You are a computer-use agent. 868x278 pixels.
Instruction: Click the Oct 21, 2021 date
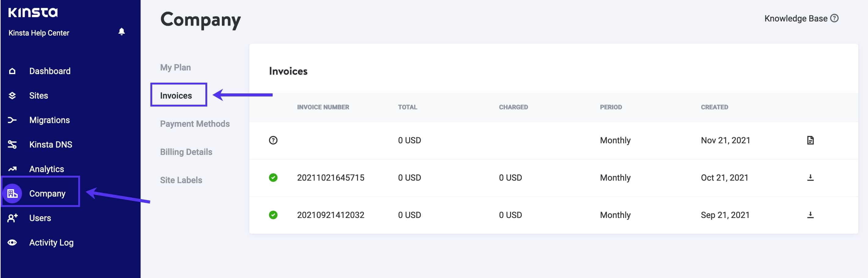pos(724,178)
